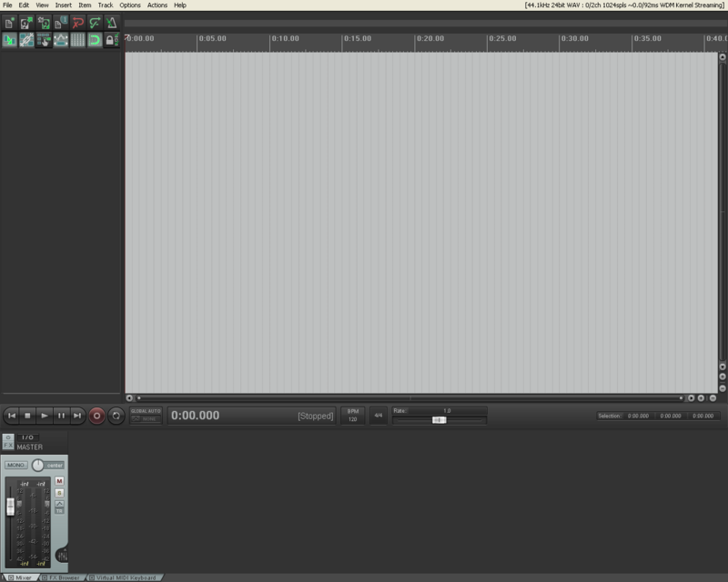Open the 4/4 time signature selector
The image size is (728, 582).
378,416
